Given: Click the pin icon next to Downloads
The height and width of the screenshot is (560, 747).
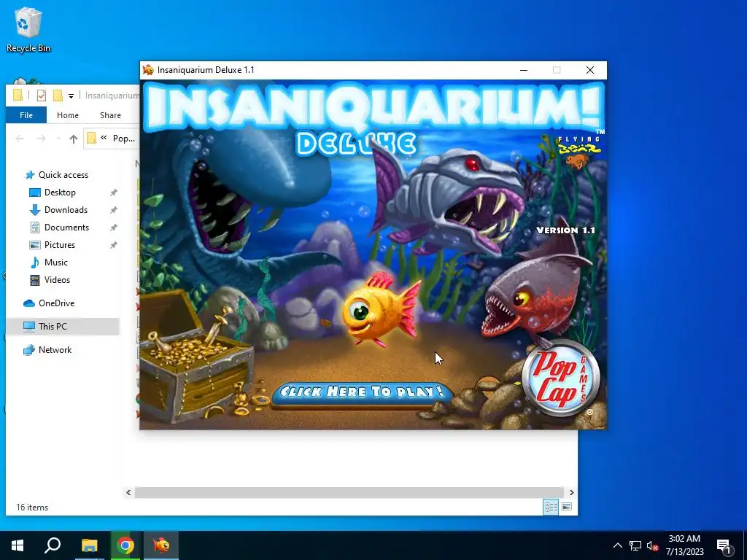Looking at the screenshot, I should [x=113, y=210].
